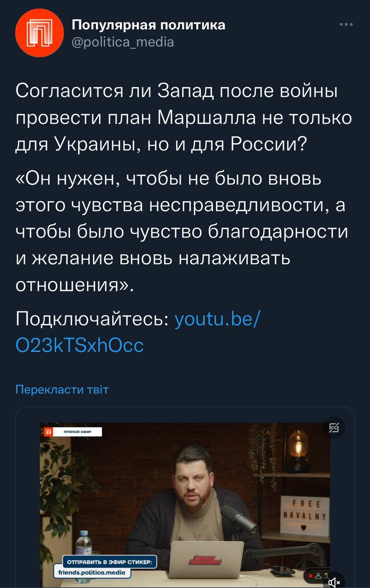Click the Прямой эфир live label in the video

point(77,432)
